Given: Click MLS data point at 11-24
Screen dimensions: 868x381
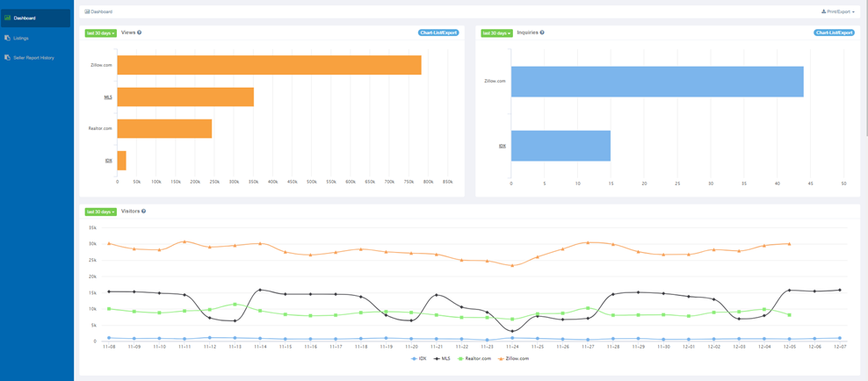Looking at the screenshot, I should pos(512,331).
